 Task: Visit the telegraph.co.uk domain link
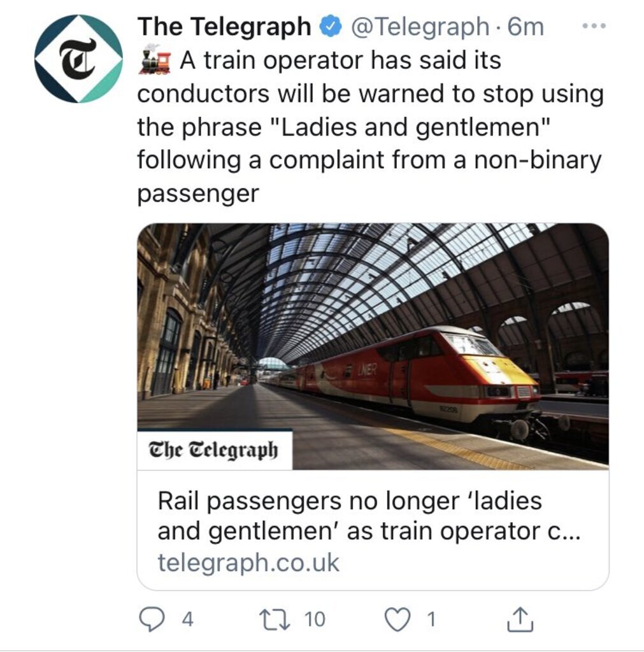click(248, 563)
